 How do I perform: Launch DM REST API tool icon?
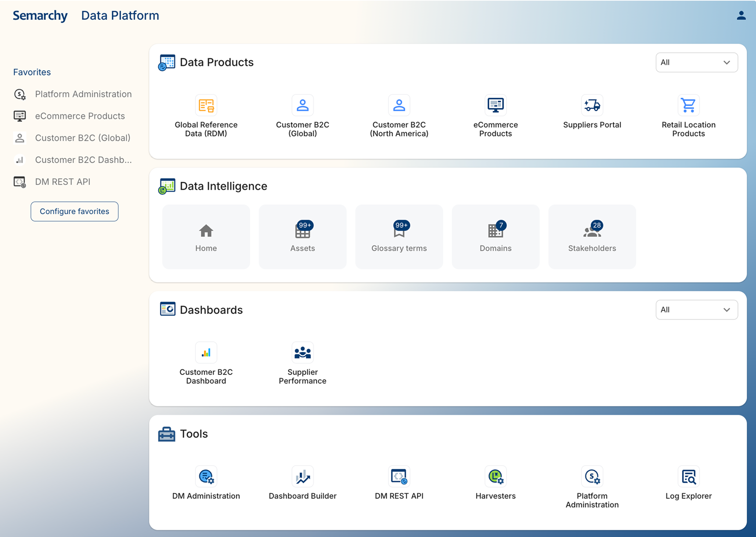tap(399, 476)
